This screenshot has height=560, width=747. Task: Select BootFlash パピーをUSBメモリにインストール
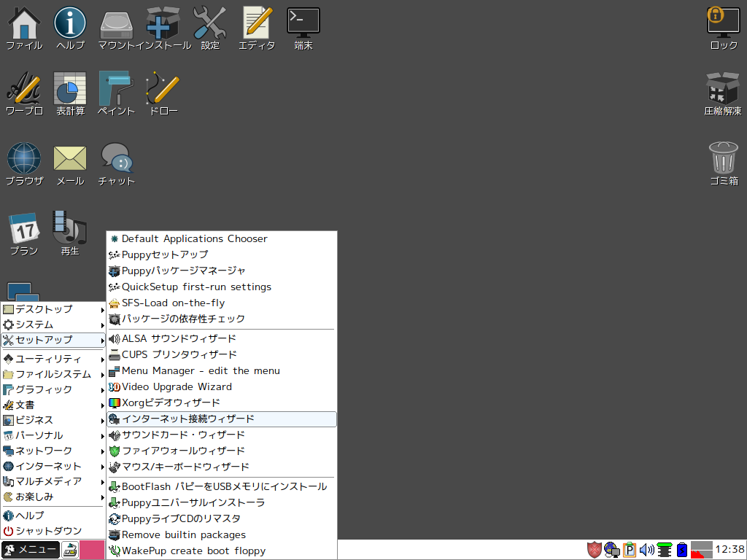pos(222,486)
